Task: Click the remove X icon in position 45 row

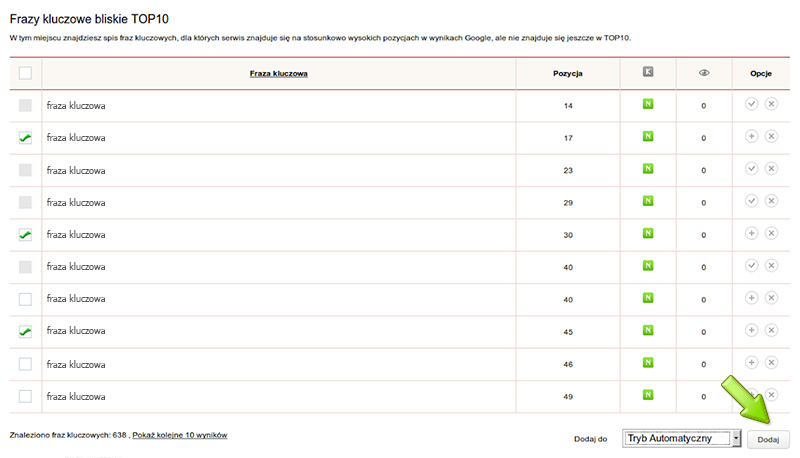Action: (x=771, y=331)
